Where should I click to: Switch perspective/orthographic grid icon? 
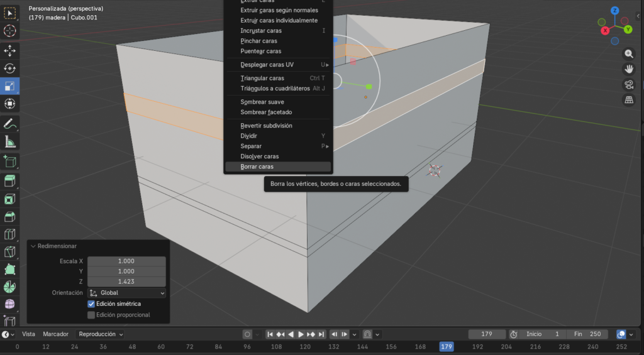[x=628, y=100]
